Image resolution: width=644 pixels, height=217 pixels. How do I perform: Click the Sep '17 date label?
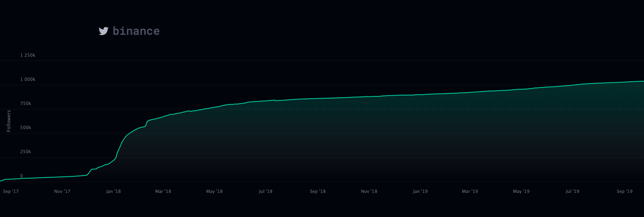[x=11, y=192]
